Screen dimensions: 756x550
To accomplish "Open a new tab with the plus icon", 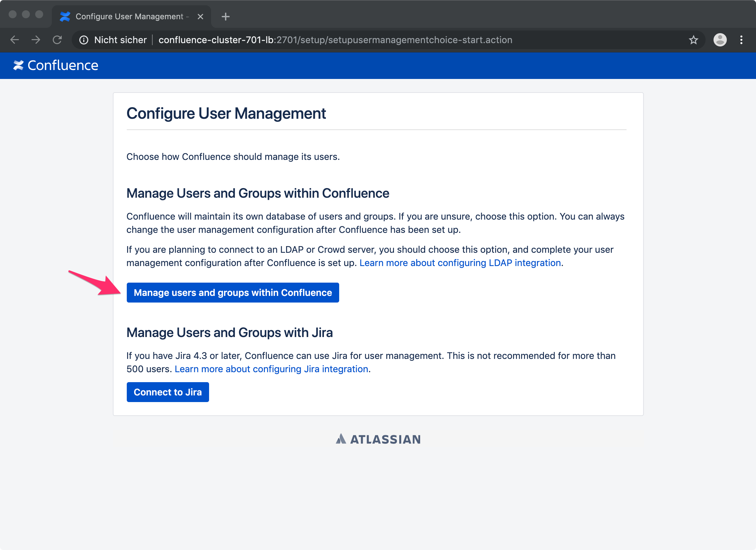I will pyautogui.click(x=226, y=16).
